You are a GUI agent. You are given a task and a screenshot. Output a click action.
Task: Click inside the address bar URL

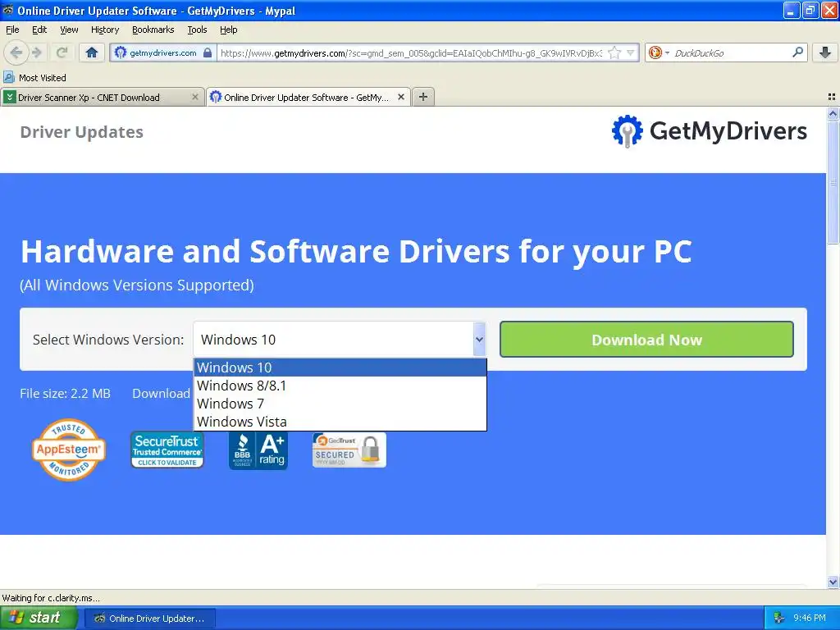[412, 52]
